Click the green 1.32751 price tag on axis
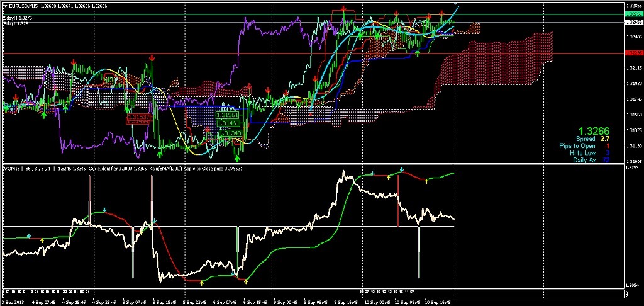The height and width of the screenshot is (306, 644). pos(633,14)
